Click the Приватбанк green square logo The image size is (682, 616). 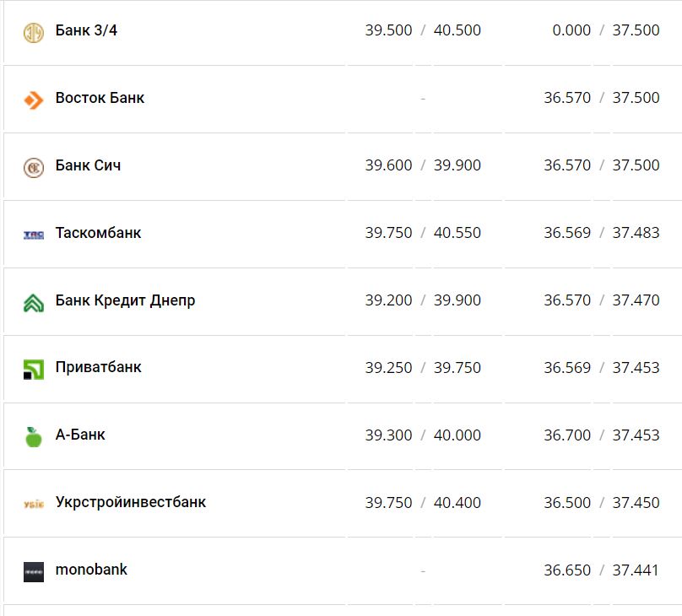(x=33, y=369)
